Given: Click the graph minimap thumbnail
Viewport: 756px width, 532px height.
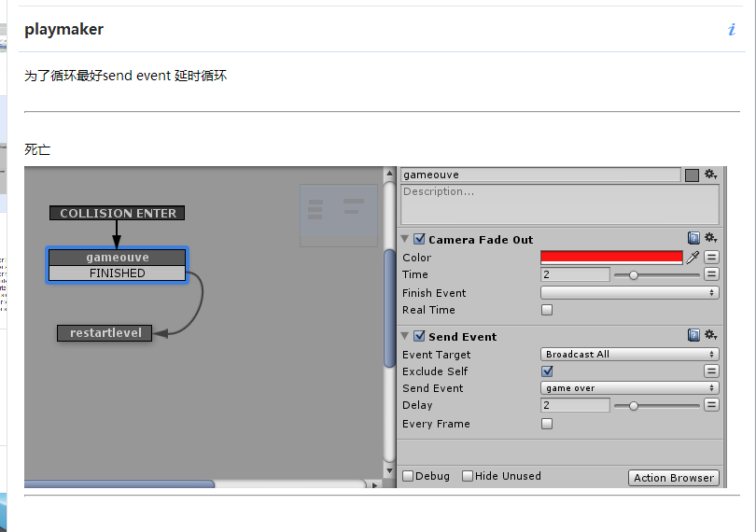Looking at the screenshot, I should 339,215.
